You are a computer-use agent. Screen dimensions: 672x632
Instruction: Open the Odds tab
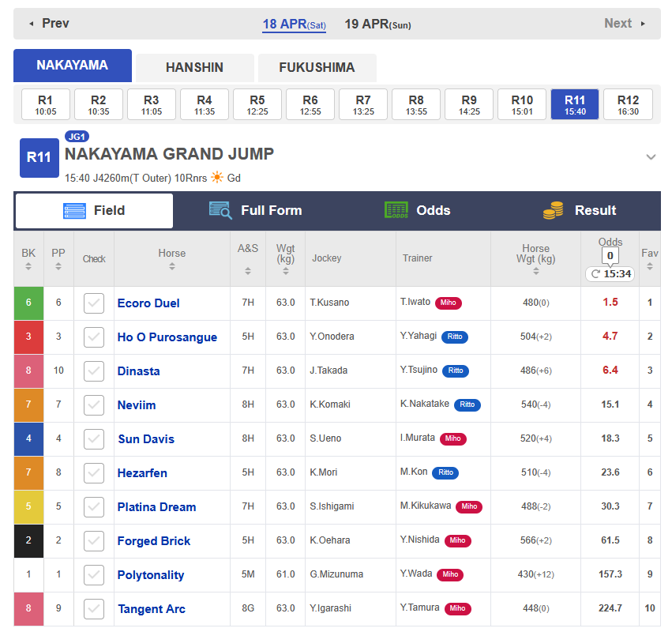(418, 210)
